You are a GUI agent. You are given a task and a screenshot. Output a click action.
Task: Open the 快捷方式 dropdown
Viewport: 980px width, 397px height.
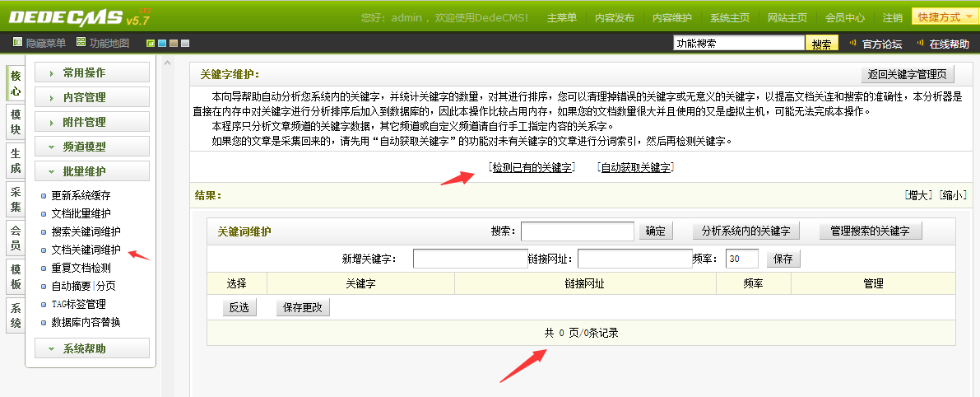tap(944, 16)
